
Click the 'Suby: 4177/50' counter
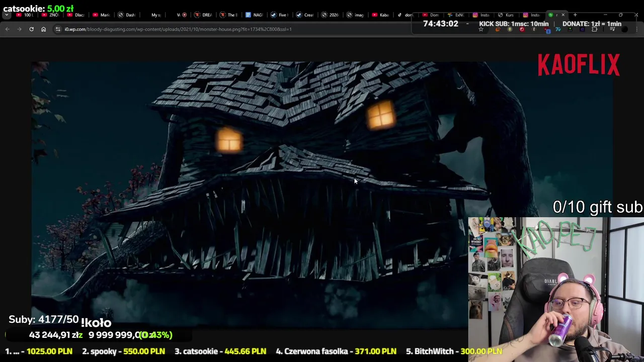click(44, 319)
